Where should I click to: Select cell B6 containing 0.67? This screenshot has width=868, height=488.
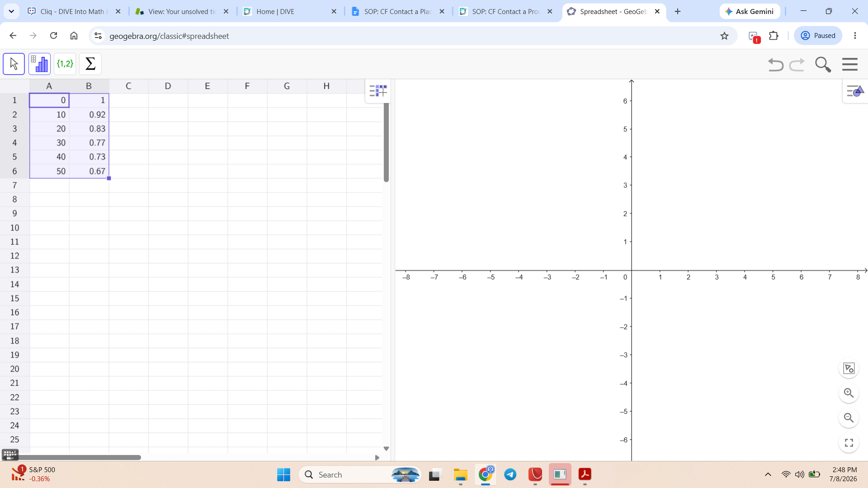coord(89,171)
